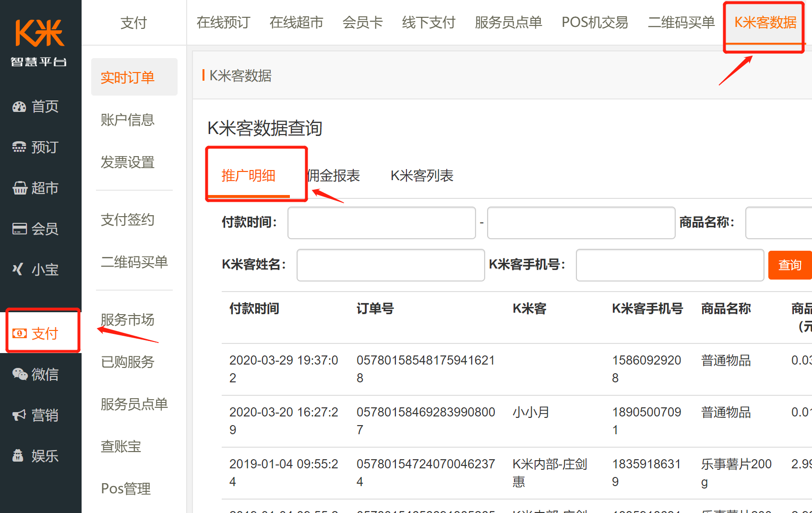Select 已购服务 in the submenu
Image resolution: width=812 pixels, height=513 pixels.
pos(127,362)
